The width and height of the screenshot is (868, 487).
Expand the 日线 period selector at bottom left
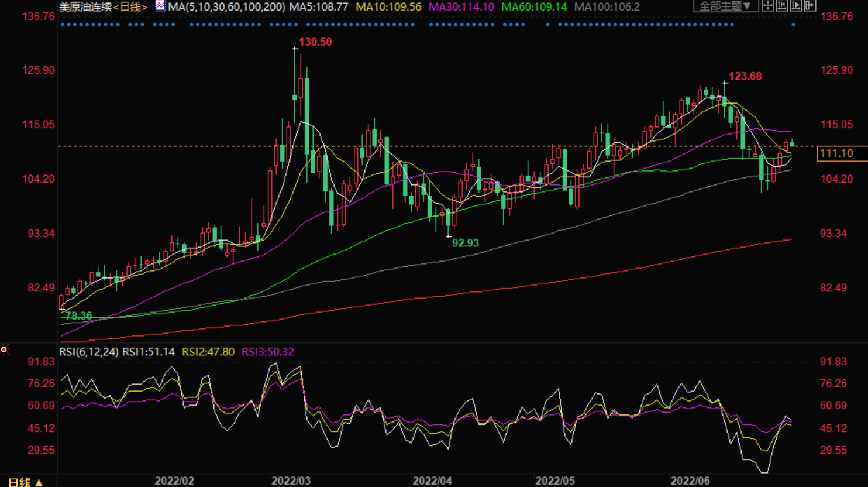pos(25,482)
